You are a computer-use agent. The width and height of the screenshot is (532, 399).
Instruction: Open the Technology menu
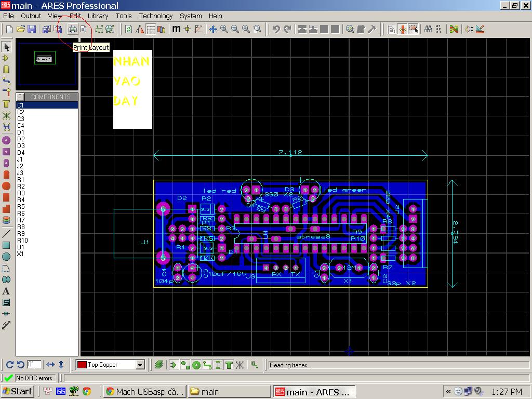coord(155,16)
